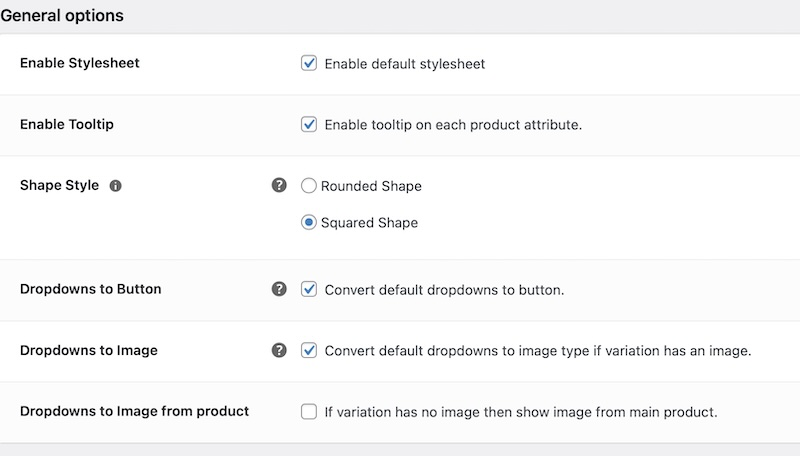The width and height of the screenshot is (800, 456).
Task: Uncheck the Dropdowns to Image checkbox
Action: [x=309, y=350]
